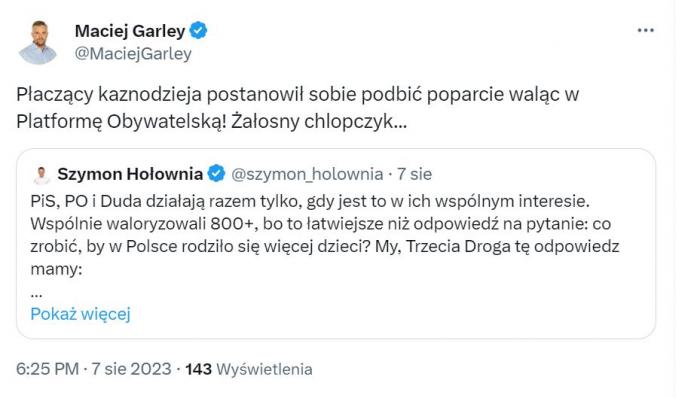Click the 'Wyświetlenia' label
This screenshot has height=398, width=700.
[x=264, y=370]
